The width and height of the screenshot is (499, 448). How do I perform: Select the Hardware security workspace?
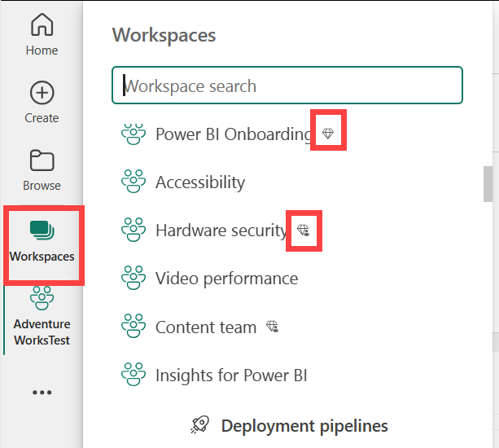point(221,231)
